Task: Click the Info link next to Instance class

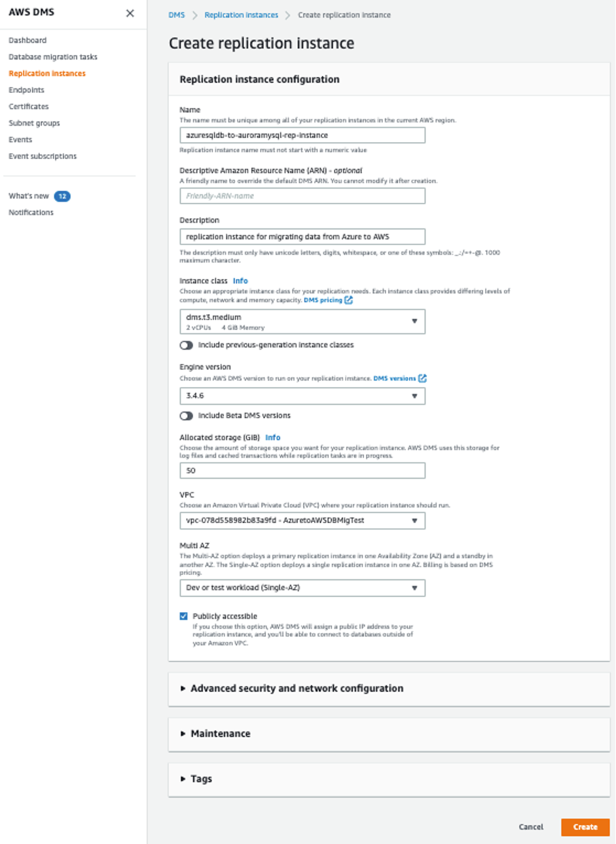Action: 240,280
